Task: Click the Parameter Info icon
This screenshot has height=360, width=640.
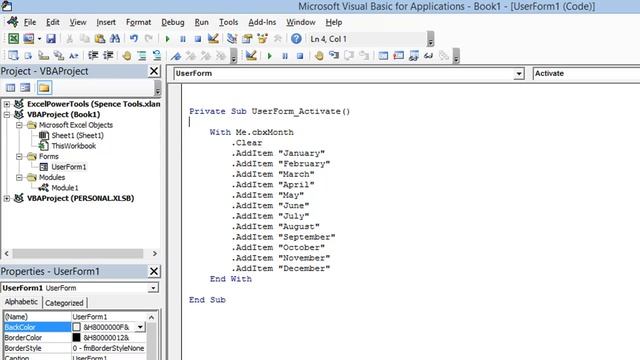Action: (x=59, y=56)
